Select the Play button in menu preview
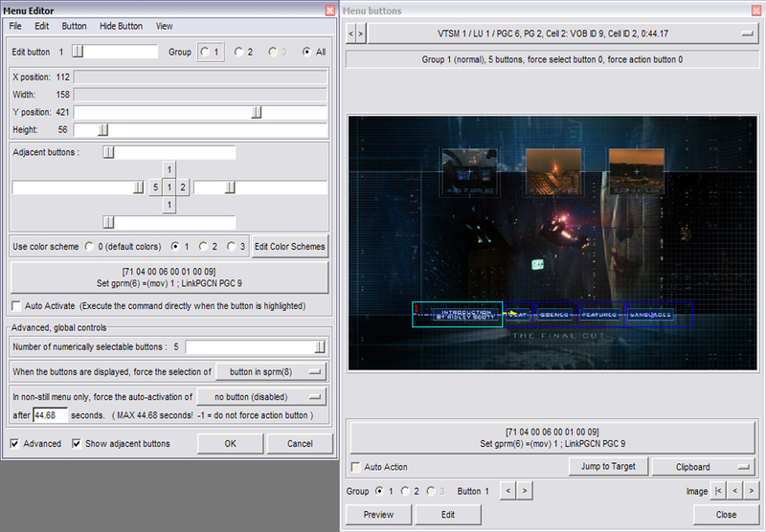The image size is (766, 532). 518,315
